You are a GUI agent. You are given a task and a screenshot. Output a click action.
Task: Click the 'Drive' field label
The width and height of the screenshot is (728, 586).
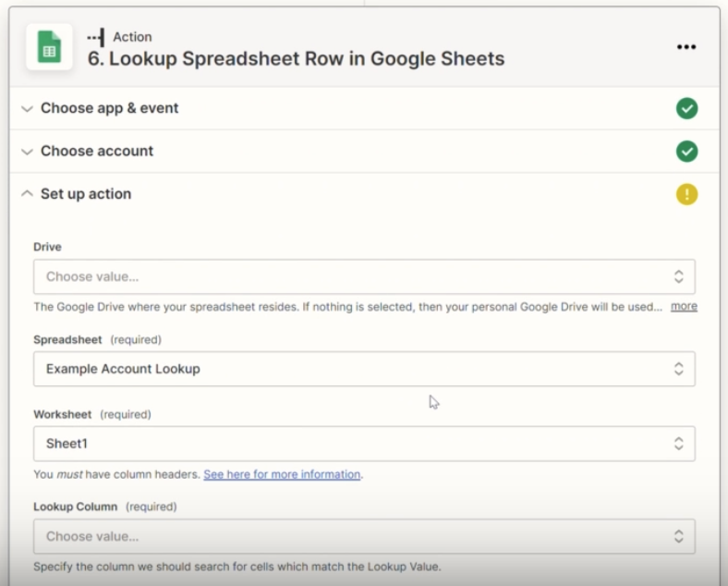(x=47, y=247)
